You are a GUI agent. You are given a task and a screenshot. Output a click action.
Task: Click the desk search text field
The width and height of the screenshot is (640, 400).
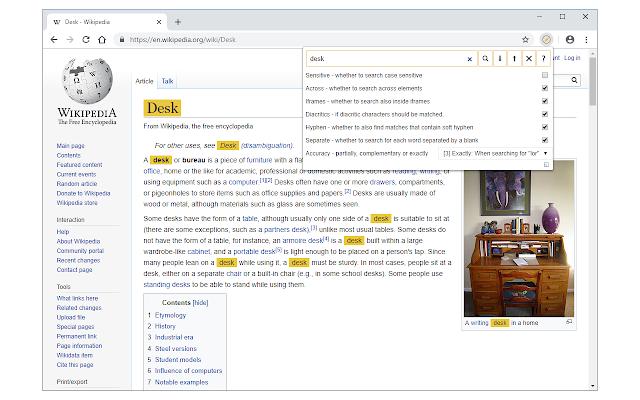coord(386,59)
